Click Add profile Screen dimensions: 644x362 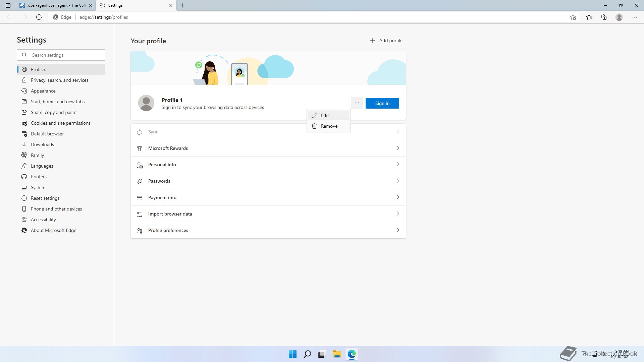coord(386,41)
